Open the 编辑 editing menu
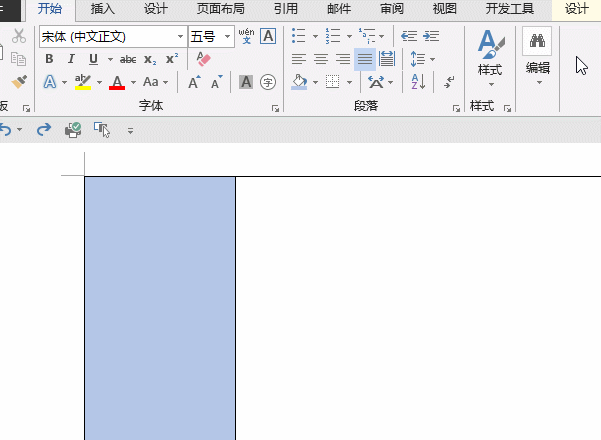The width and height of the screenshot is (601, 440). coord(538,57)
